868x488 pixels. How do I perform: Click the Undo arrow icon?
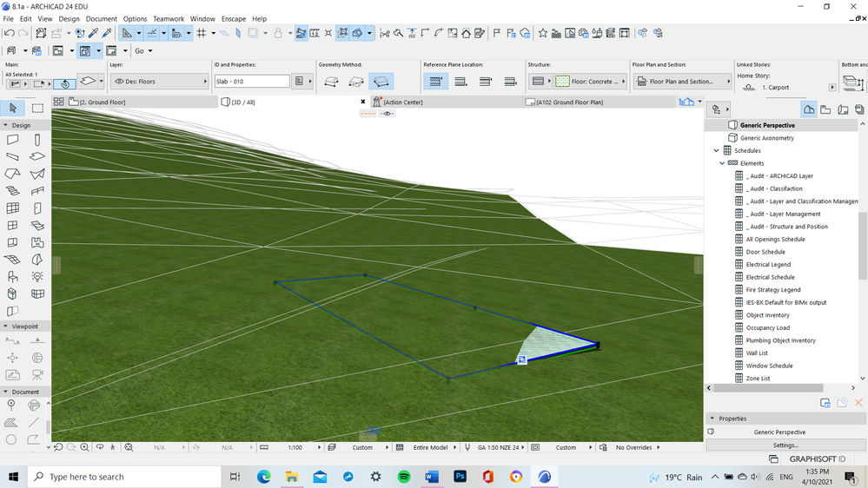pyautogui.click(x=9, y=34)
